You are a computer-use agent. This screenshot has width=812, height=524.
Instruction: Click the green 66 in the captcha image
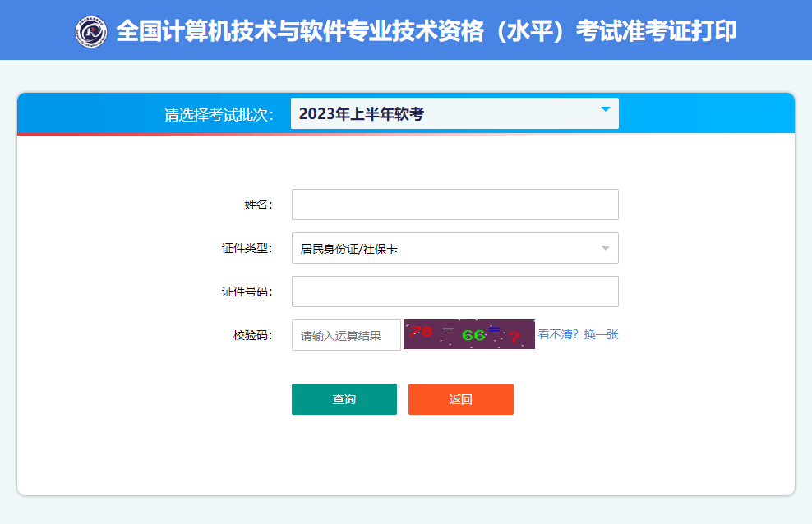click(473, 335)
